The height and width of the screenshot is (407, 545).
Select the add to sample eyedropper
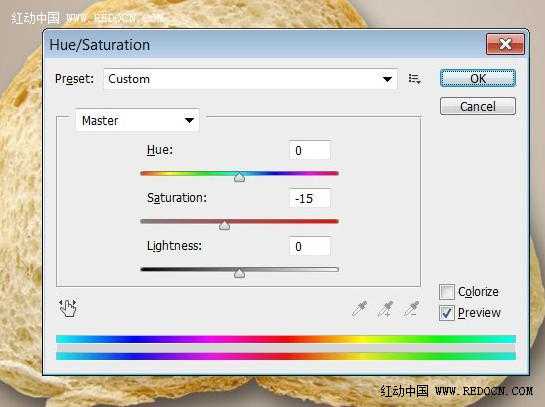(x=385, y=309)
